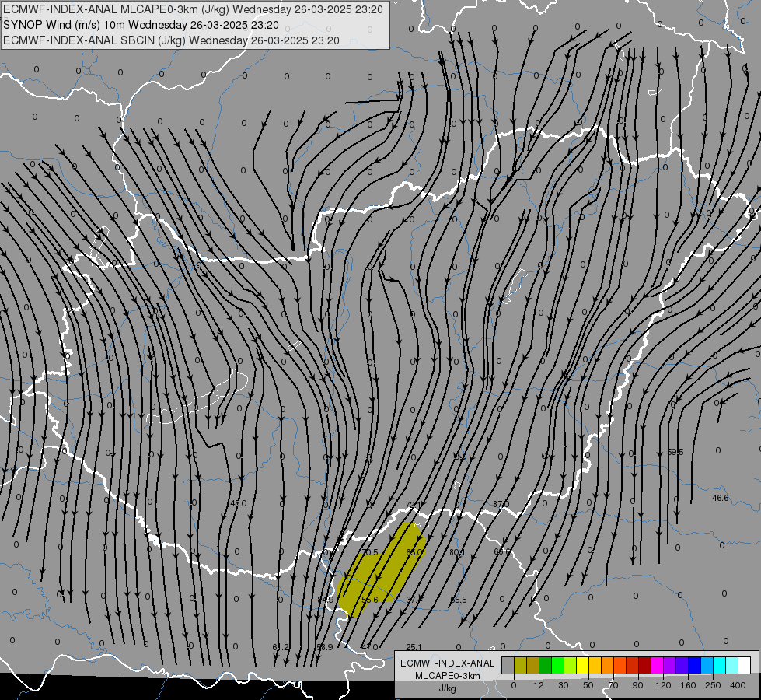The image size is (761, 700).
Task: Click the map value 65.6
Action: click(x=502, y=552)
